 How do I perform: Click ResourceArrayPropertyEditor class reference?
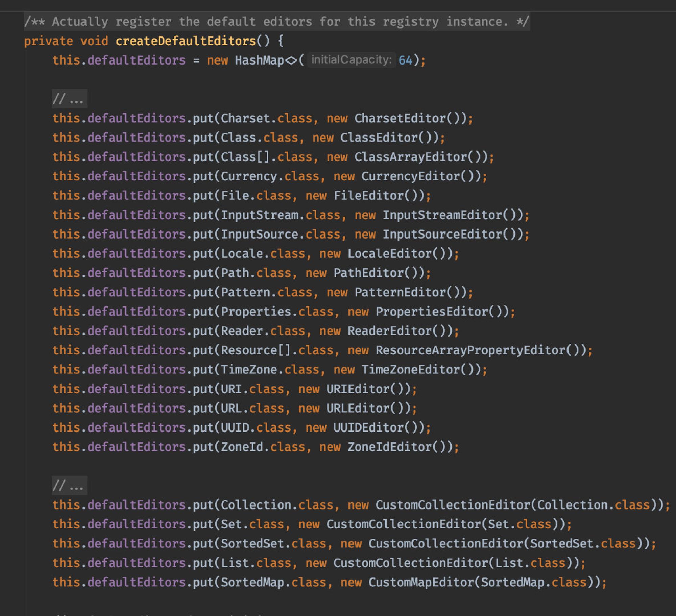point(470,350)
